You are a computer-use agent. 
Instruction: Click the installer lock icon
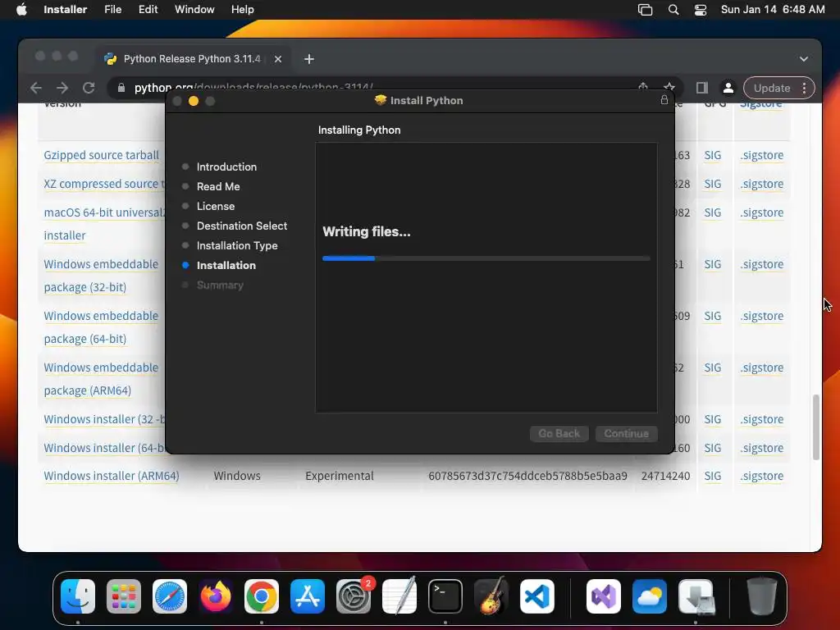(x=664, y=100)
